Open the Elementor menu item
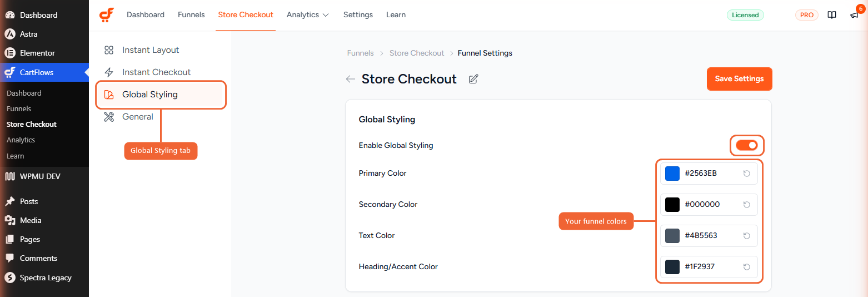Viewport: 868px width, 297px height. pyautogui.click(x=44, y=53)
